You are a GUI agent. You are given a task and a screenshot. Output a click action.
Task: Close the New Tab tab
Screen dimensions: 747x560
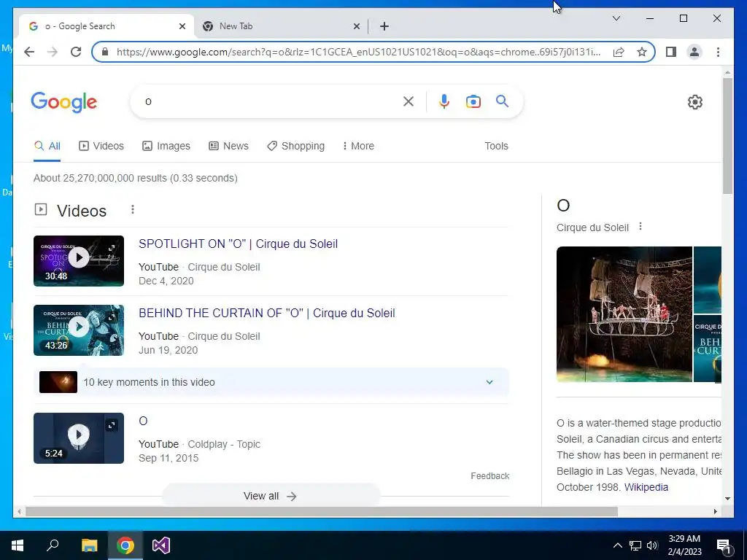pos(356,26)
